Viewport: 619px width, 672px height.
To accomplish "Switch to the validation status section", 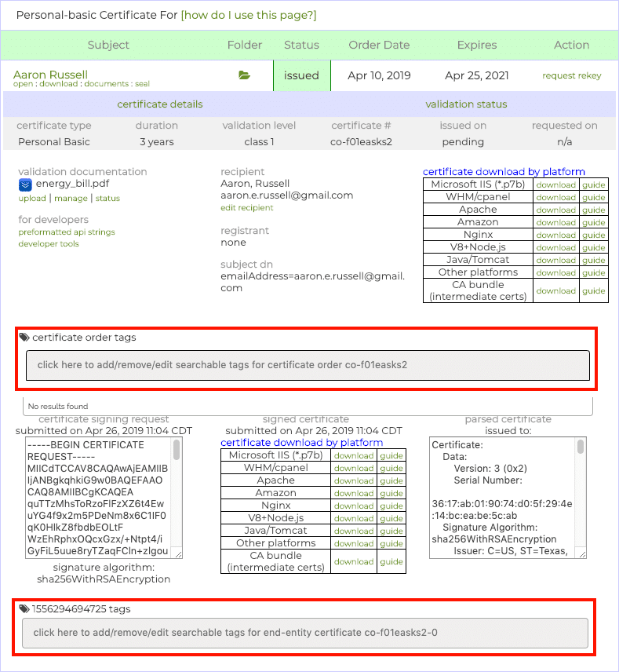I will [x=466, y=104].
